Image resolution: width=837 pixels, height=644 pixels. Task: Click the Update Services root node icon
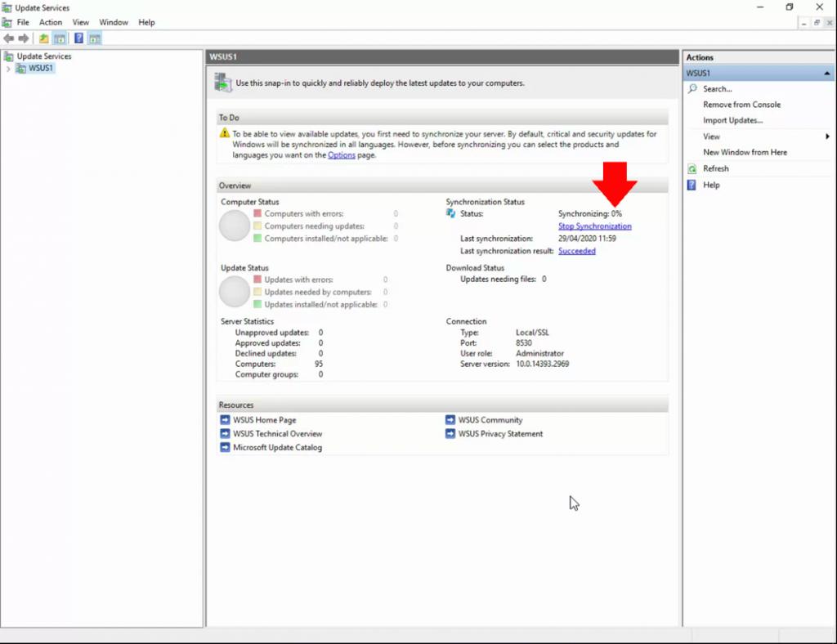[10, 56]
